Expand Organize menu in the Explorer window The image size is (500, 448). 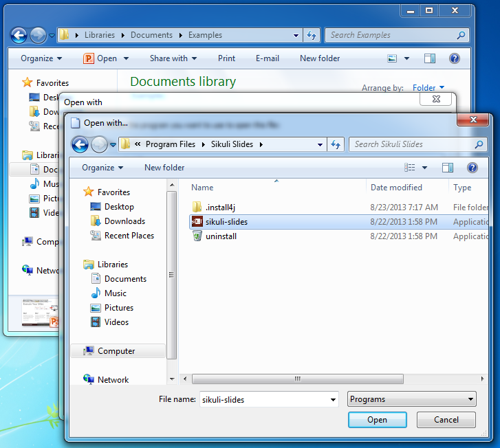(41, 58)
